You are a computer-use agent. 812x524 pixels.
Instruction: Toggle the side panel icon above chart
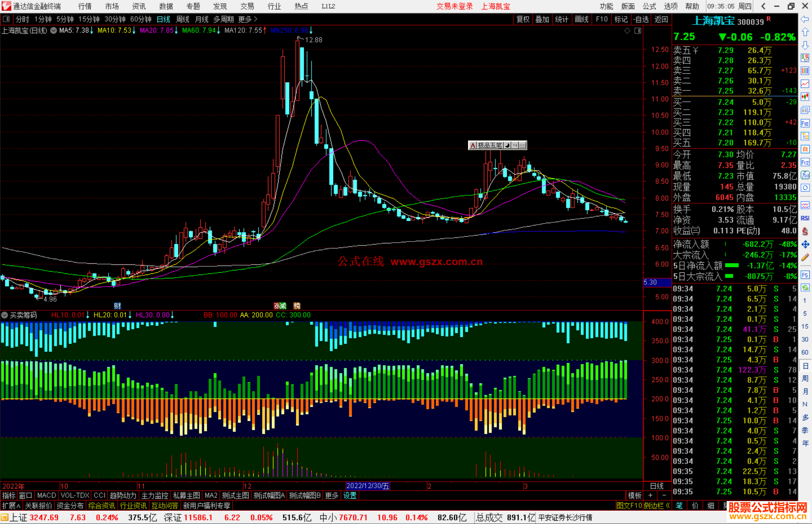tap(638, 31)
